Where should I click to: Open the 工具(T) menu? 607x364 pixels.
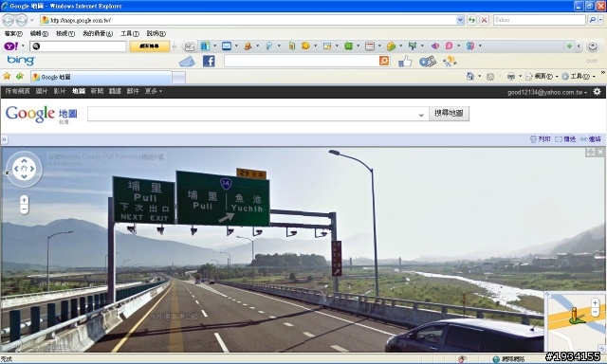tap(130, 34)
